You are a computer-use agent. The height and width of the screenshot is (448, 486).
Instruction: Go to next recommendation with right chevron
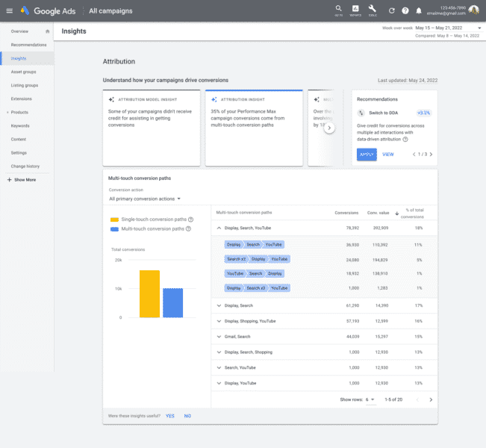click(x=431, y=155)
